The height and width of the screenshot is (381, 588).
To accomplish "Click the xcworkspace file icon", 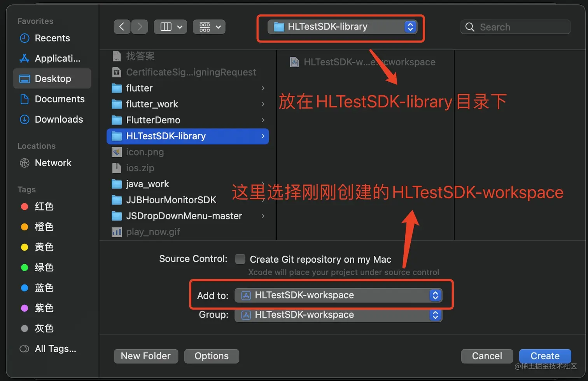I will pos(294,62).
